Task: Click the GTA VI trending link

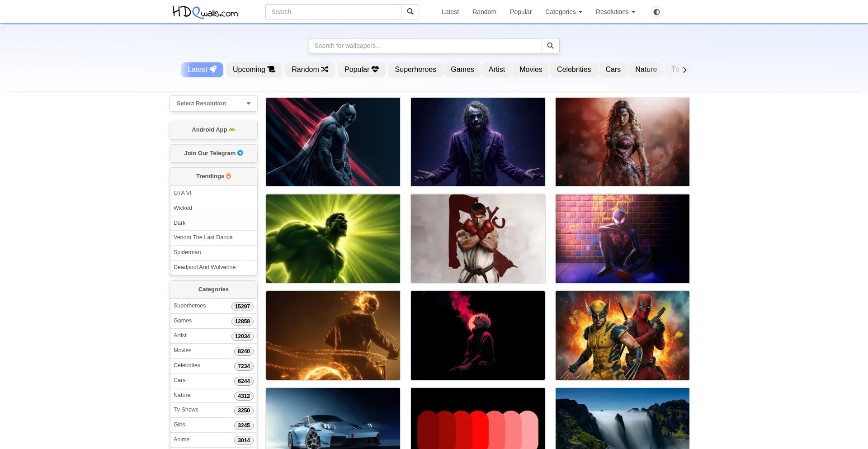Action: [182, 193]
